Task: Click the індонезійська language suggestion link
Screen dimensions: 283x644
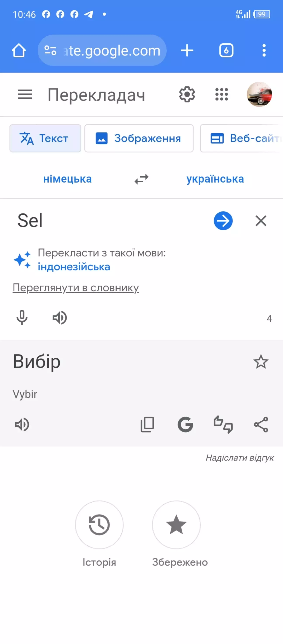Action: (74, 267)
